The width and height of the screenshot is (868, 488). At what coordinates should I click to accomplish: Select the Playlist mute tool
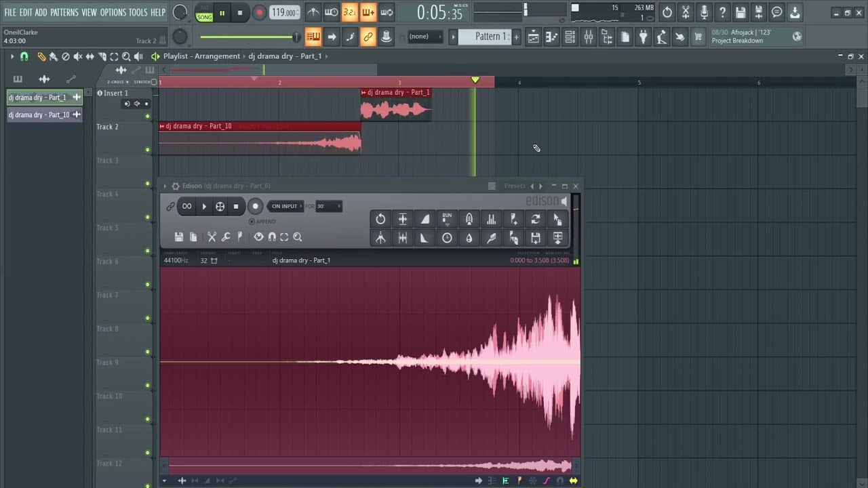[x=77, y=57]
